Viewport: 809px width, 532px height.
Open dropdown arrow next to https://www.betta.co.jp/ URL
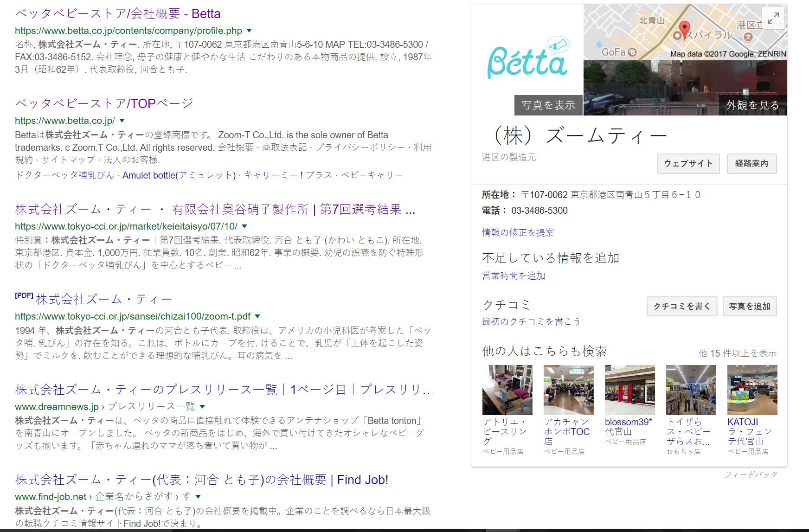122,121
